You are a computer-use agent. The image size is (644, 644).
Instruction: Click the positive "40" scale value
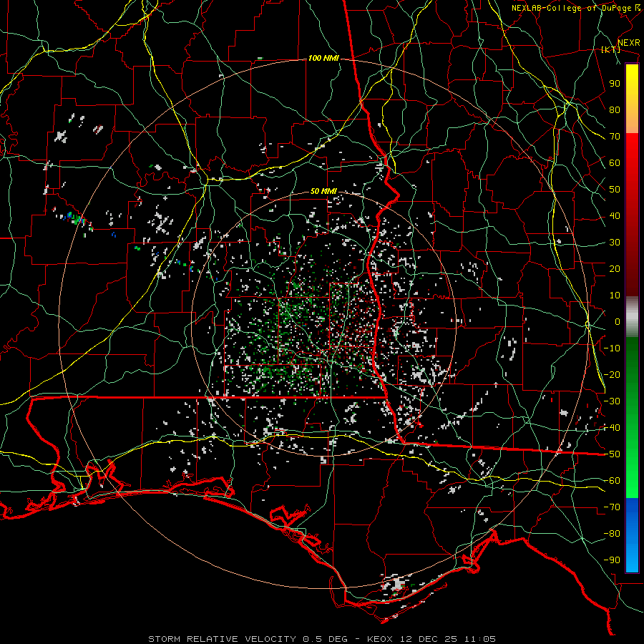(615, 215)
